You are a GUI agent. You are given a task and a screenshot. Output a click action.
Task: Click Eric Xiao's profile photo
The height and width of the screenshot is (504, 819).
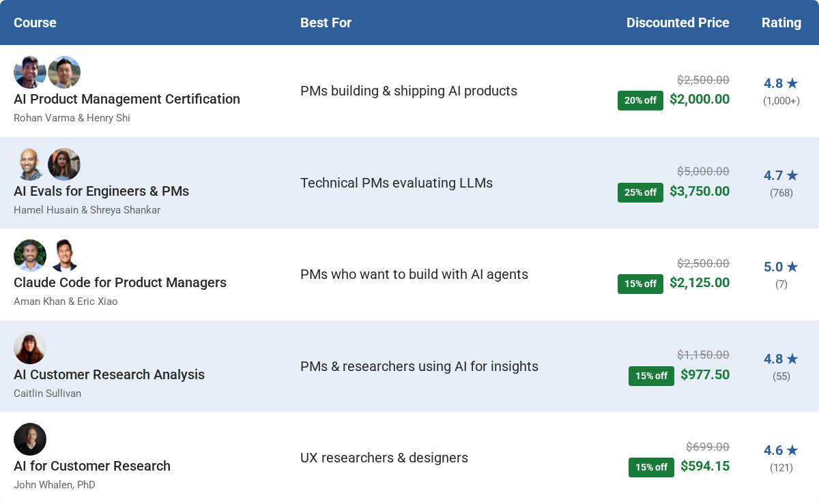[x=64, y=256]
